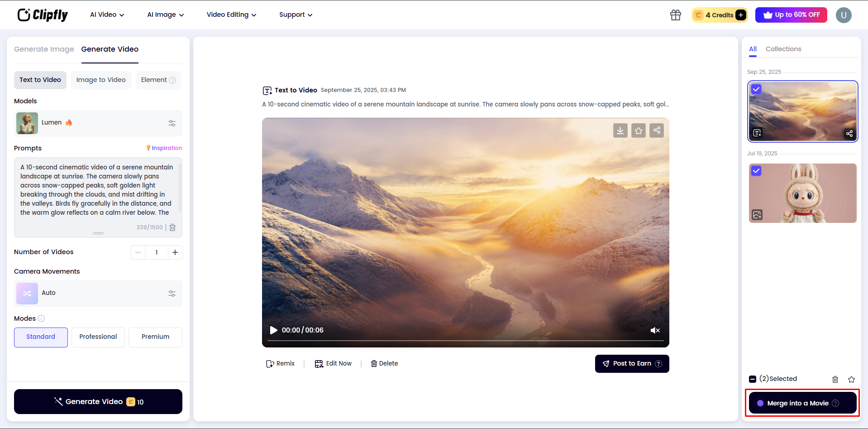Open the gift rewards icon in header
Screen dimensions: 868x429
675,15
